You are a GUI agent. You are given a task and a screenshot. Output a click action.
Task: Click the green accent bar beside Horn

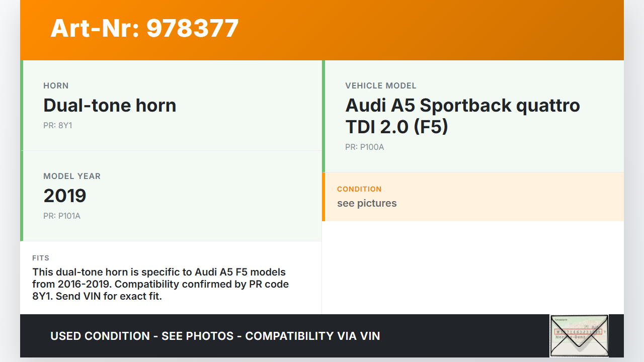(22, 105)
